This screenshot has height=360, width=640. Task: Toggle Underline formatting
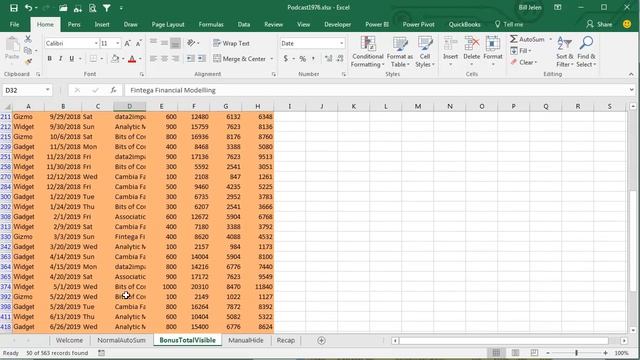pyautogui.click(x=71, y=59)
